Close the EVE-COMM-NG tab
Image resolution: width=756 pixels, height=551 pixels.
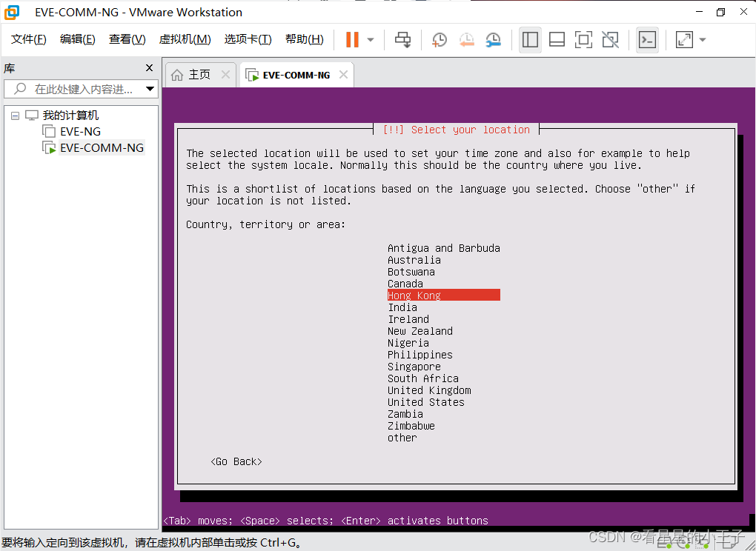343,75
